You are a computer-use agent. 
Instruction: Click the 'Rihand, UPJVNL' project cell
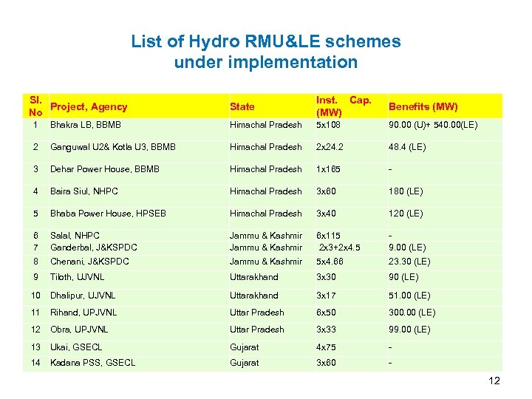(x=83, y=313)
